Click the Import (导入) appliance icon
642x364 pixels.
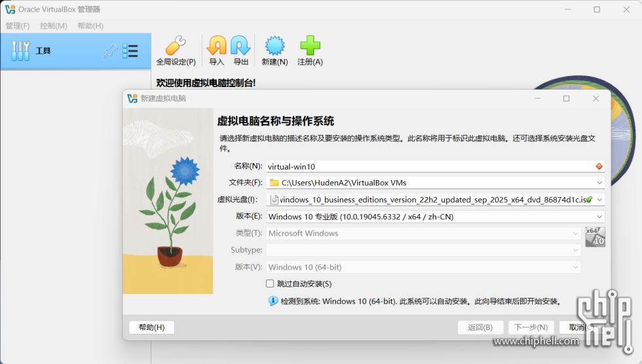[217, 45]
